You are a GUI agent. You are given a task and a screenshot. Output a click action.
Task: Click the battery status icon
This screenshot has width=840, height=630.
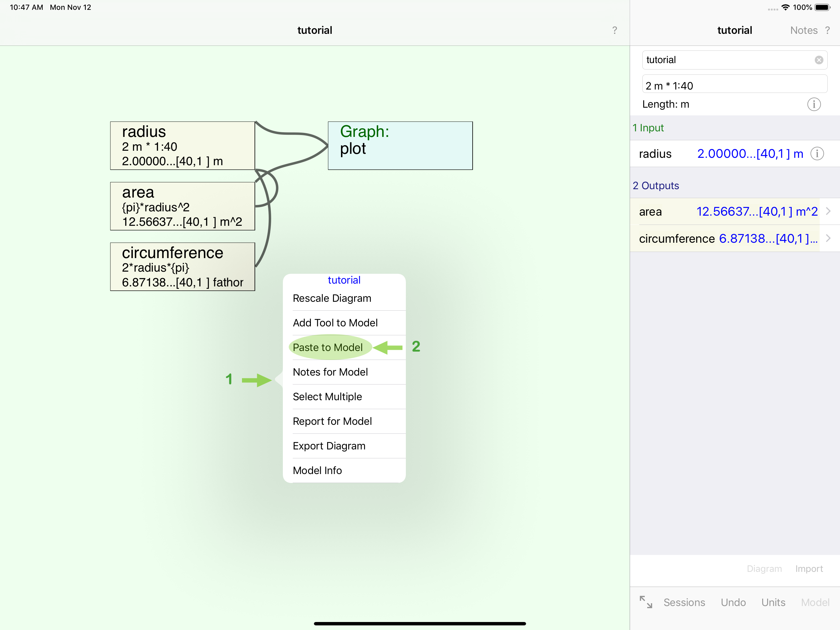point(822,7)
